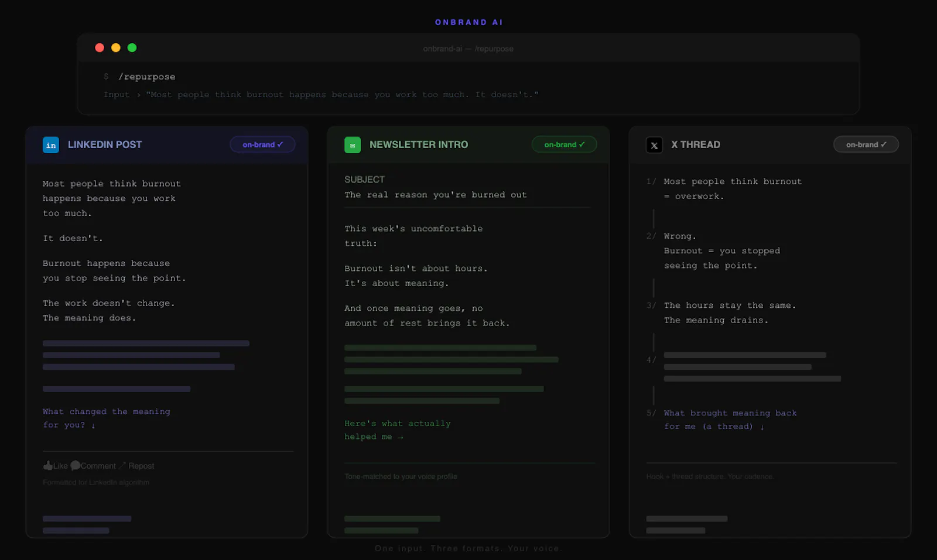Click the Comment label in LinkedIn card
Image resolution: width=937 pixels, height=560 pixels.
pyautogui.click(x=98, y=466)
